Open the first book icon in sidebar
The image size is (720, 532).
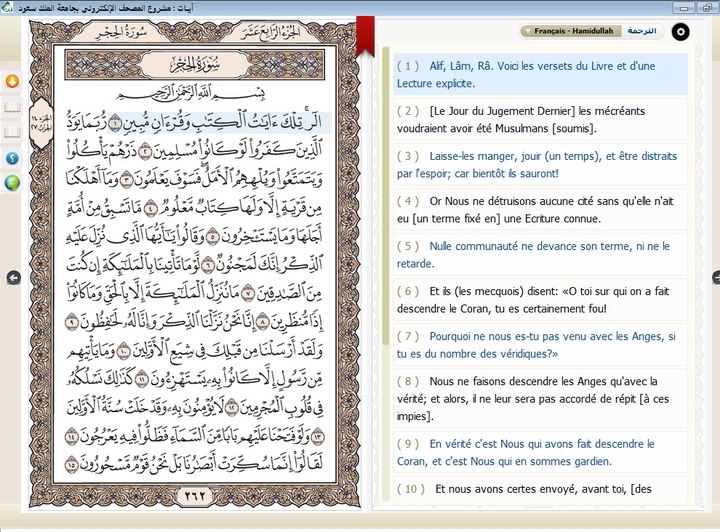12,107
